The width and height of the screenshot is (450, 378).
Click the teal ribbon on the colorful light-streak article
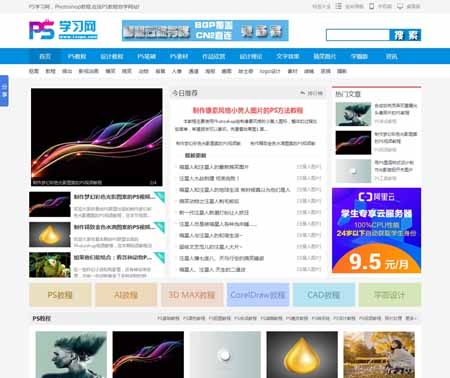click(x=160, y=197)
